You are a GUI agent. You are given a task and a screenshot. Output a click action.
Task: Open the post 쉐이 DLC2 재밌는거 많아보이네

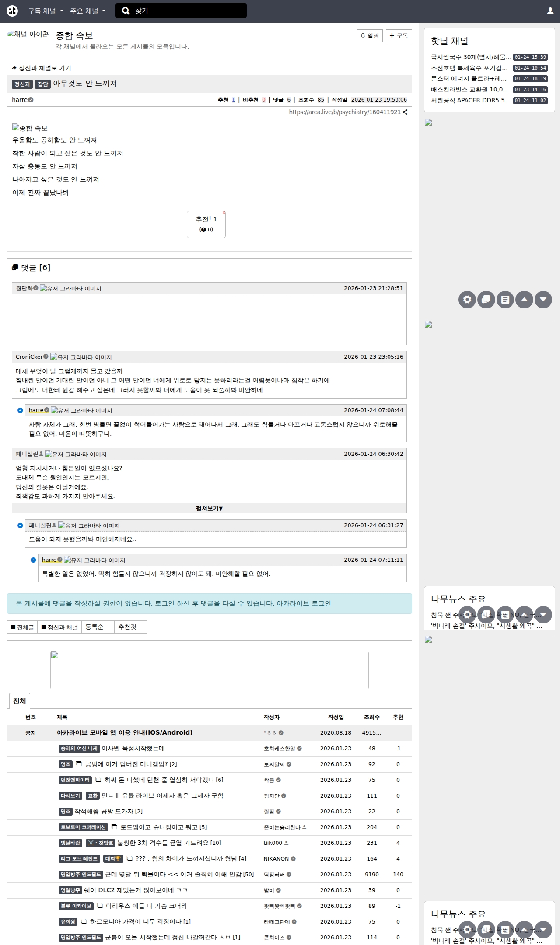point(136,890)
